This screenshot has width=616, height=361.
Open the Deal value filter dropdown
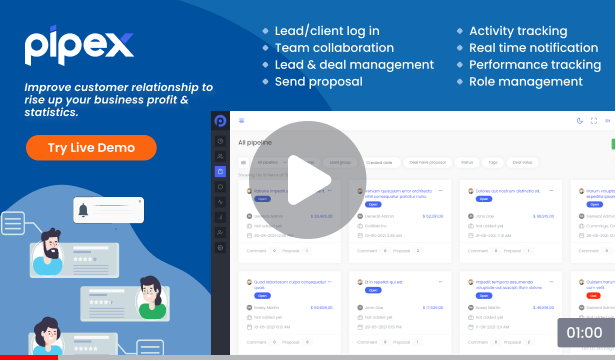point(522,162)
